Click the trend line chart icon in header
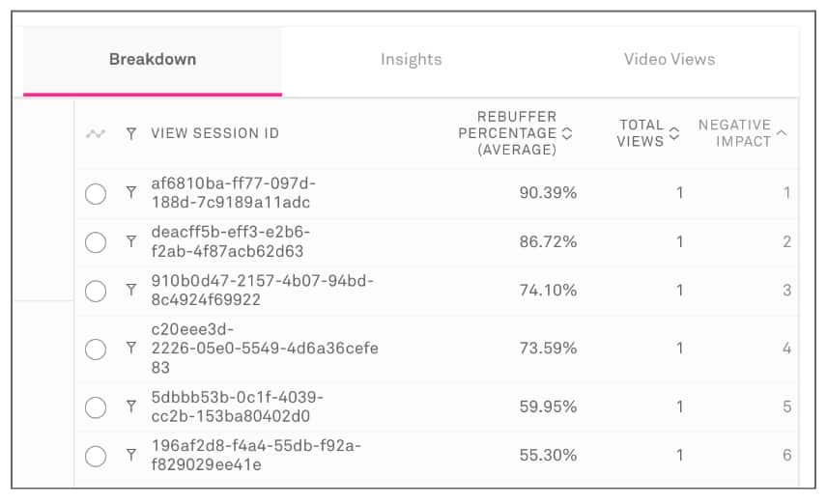827x504 pixels. [x=95, y=134]
